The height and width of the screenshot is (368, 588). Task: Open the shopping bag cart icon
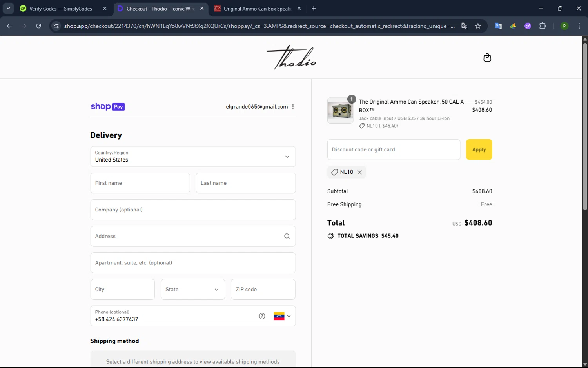(x=487, y=58)
